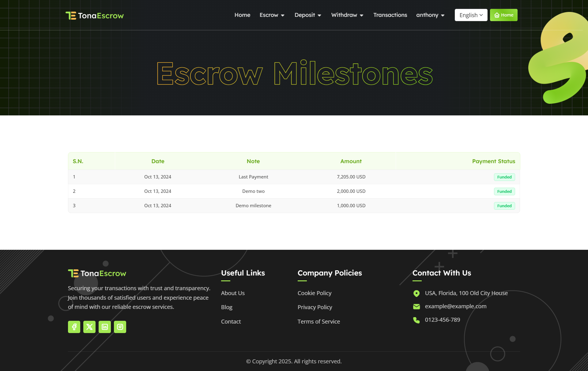Expand the Escrow navigation dropdown
Viewport: 588px width, 371px height.
(272, 15)
